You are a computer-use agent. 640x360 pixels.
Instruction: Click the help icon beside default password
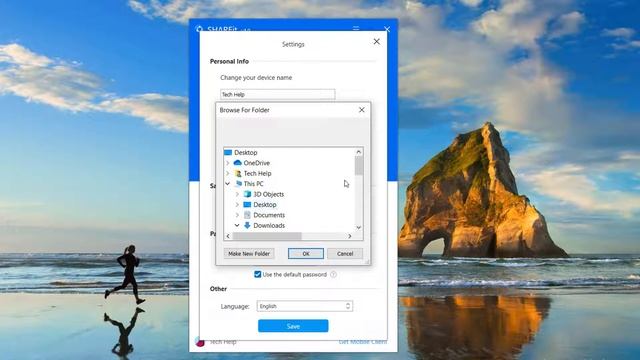333,274
